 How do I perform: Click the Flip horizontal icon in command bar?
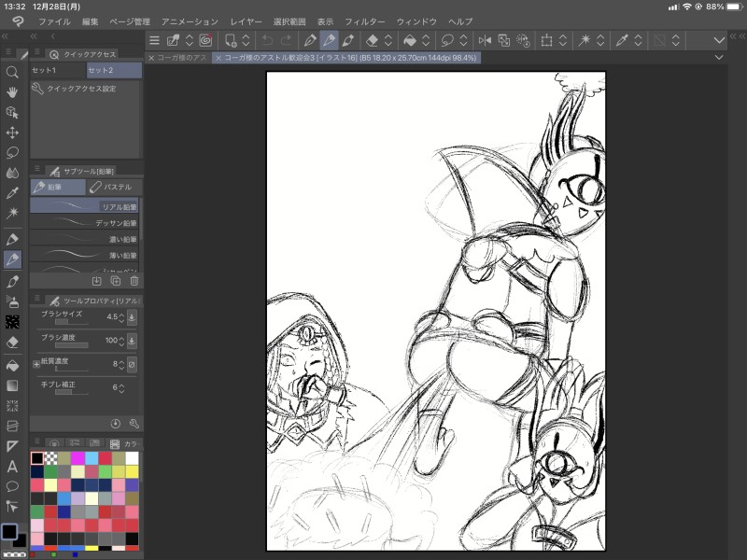tap(485, 40)
